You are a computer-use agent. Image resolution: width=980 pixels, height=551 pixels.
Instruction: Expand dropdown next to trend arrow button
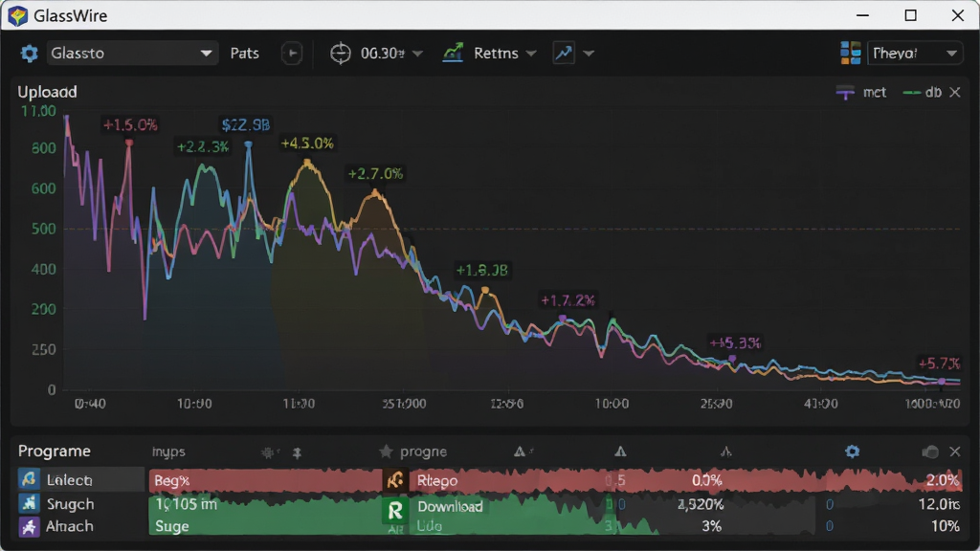[x=589, y=54]
